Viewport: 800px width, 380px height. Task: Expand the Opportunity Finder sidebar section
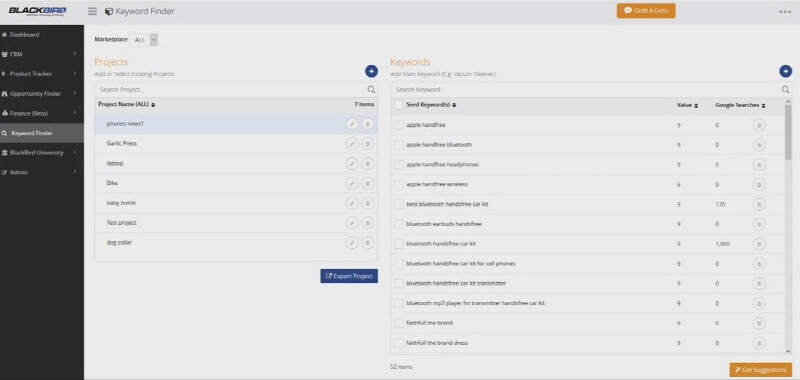point(42,94)
